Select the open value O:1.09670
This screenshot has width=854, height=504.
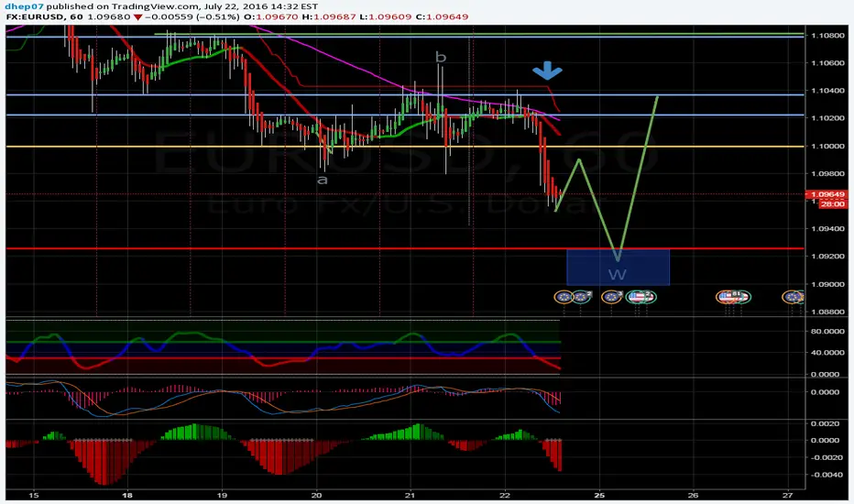pos(270,16)
